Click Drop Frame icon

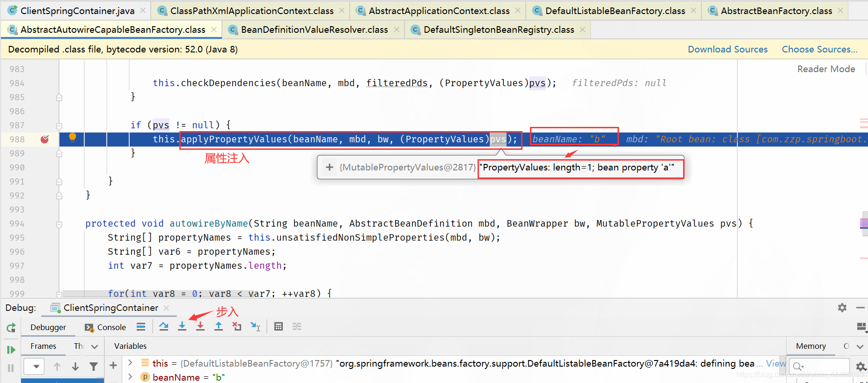(x=237, y=326)
